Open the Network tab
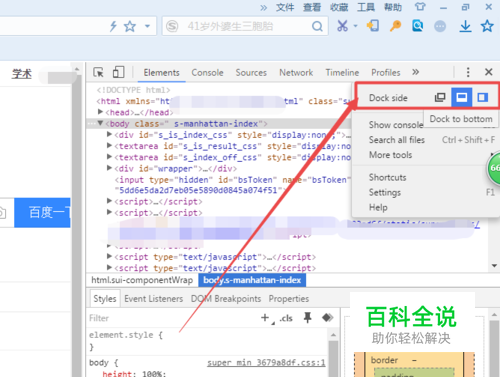This screenshot has width=500, height=377. point(296,72)
